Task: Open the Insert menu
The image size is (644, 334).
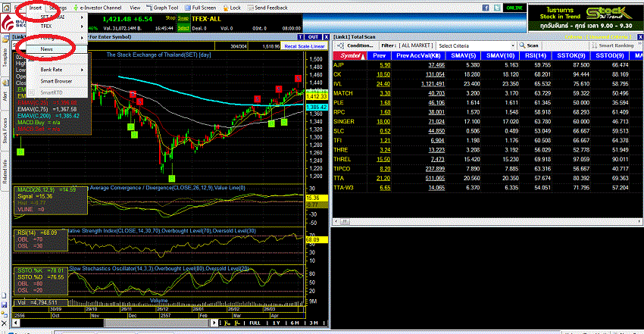Action: click(x=35, y=8)
